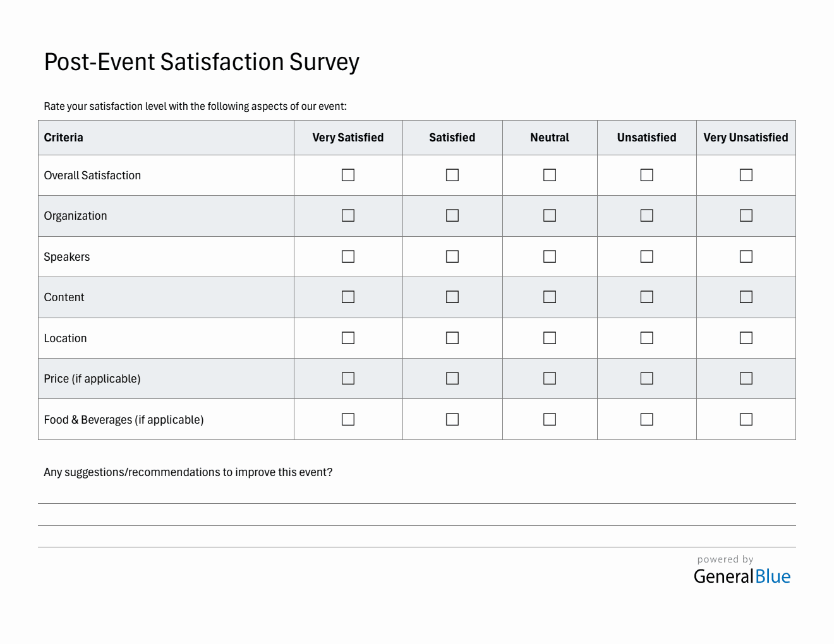
Task: Check Satisfied for Organization row
Action: point(452,215)
